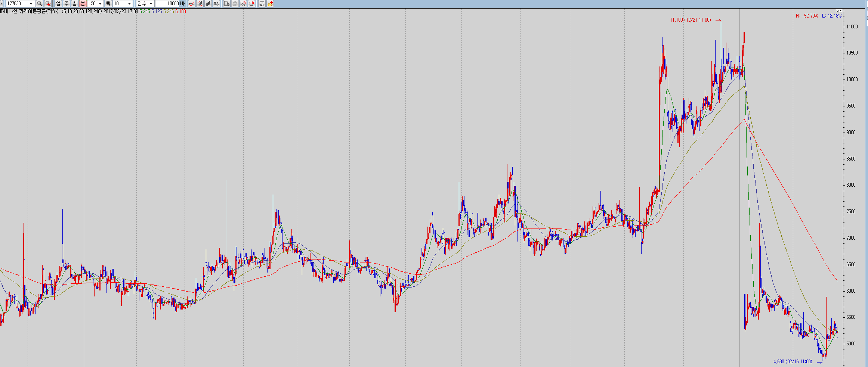The width and height of the screenshot is (868, 367).
Task: Click the candlestick chart type icon
Action: [x=200, y=4]
